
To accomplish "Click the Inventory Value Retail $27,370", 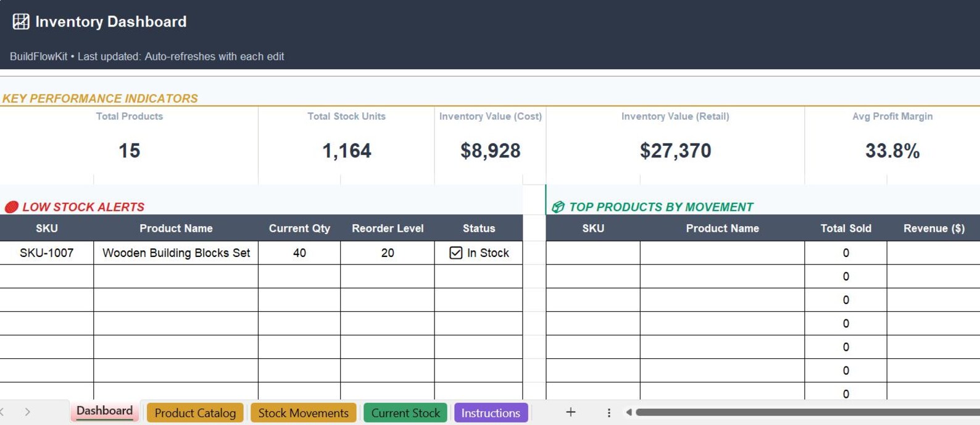I will pyautogui.click(x=676, y=151).
